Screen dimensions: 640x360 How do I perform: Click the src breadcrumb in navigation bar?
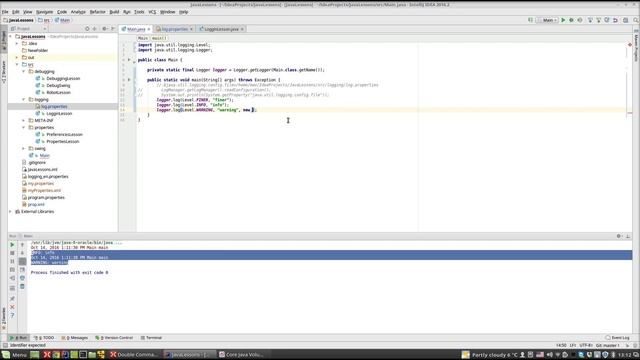pyautogui.click(x=44, y=20)
